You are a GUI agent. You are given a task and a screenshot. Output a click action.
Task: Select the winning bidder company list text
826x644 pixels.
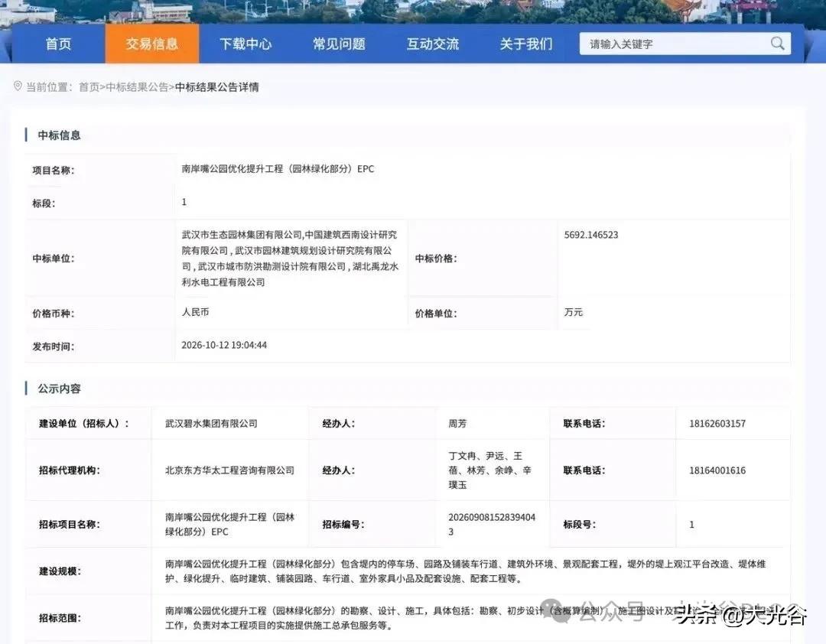coord(290,259)
